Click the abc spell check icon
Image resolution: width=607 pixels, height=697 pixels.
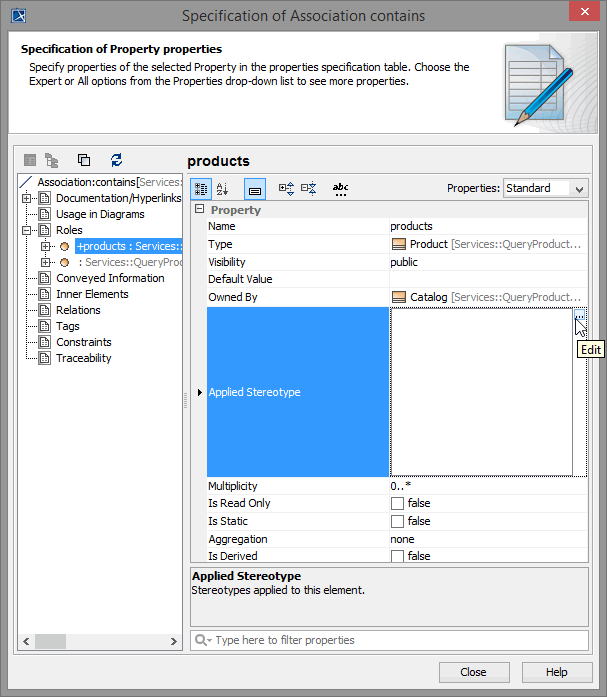[x=340, y=188]
